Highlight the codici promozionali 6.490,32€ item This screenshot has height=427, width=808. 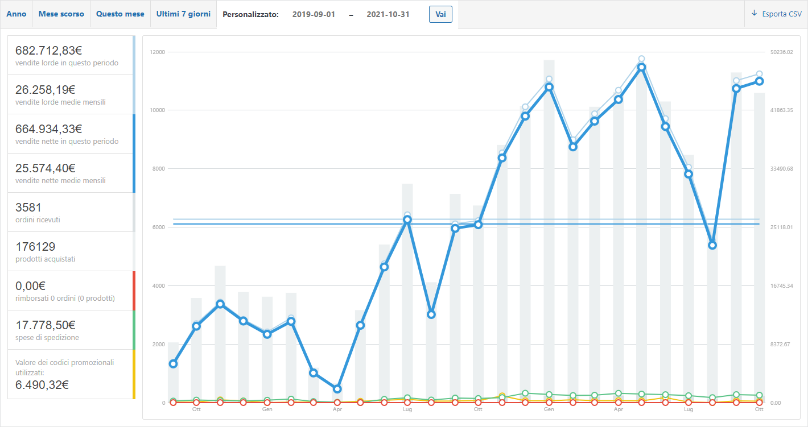coord(71,374)
